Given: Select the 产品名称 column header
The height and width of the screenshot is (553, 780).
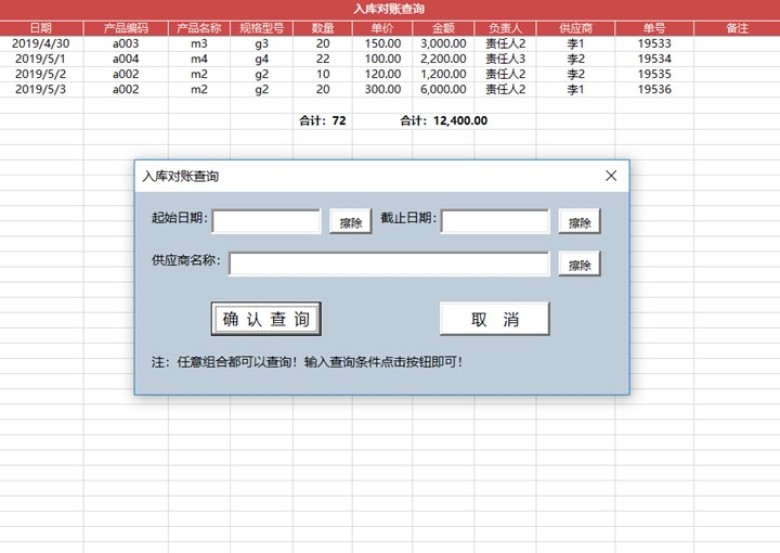Looking at the screenshot, I should (x=199, y=28).
